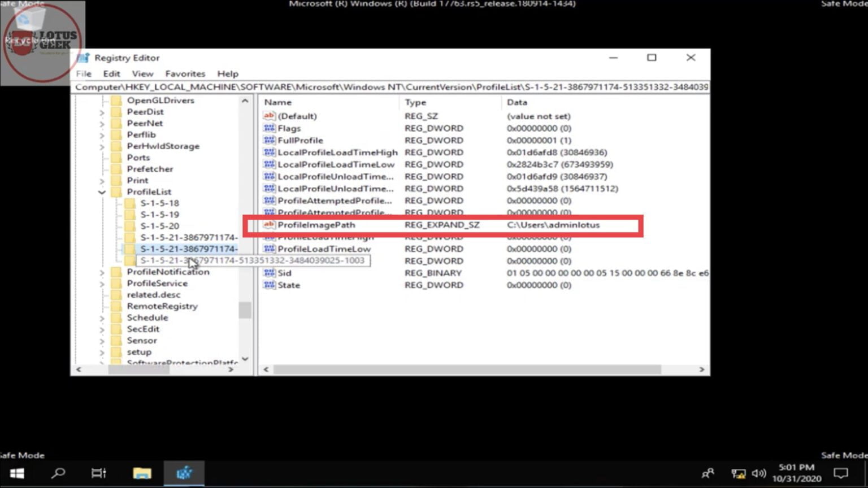This screenshot has width=868, height=488.
Task: Collapse the ProfileList tree node
Action: (102, 192)
